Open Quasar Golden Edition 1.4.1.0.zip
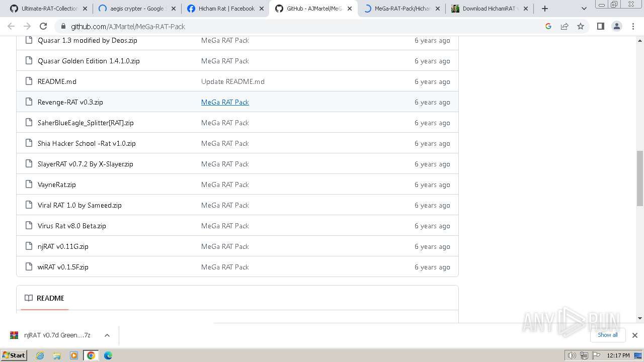 (x=89, y=61)
